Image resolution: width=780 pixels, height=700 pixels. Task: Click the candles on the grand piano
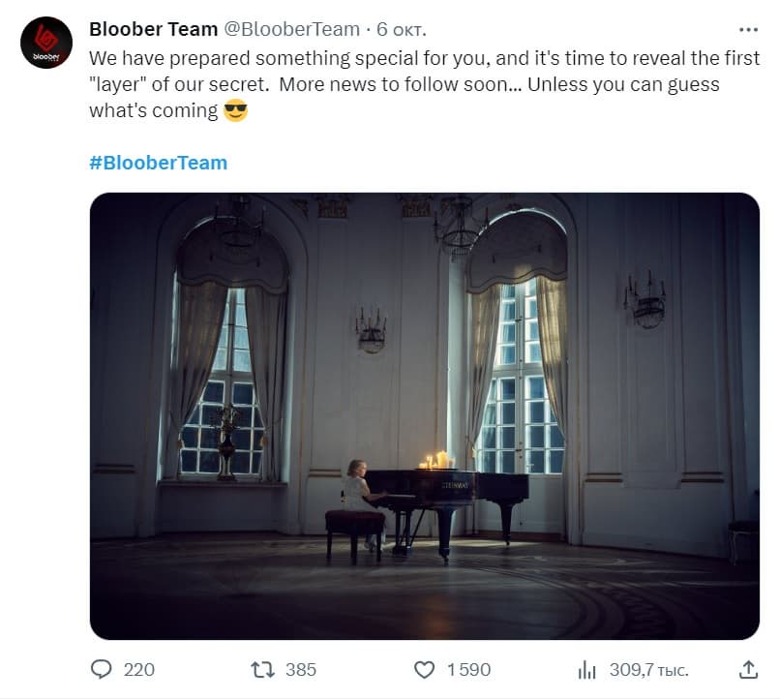pos(436,460)
